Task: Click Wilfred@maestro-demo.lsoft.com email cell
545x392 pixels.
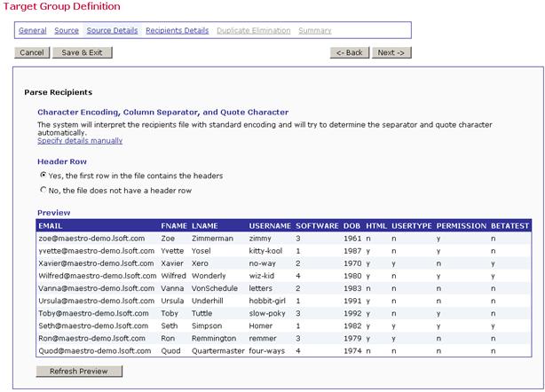Action: click(98, 276)
